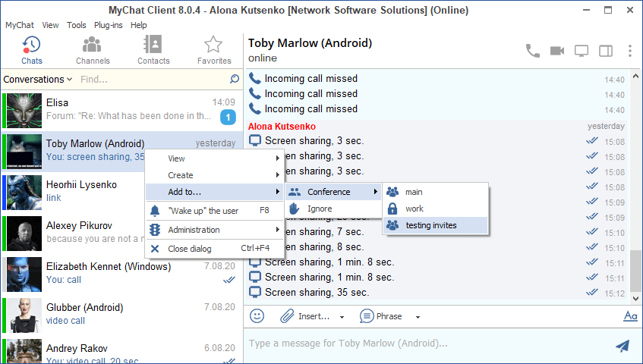Click the send message paper plane icon
Screen dimensions: 643x364
(623, 346)
